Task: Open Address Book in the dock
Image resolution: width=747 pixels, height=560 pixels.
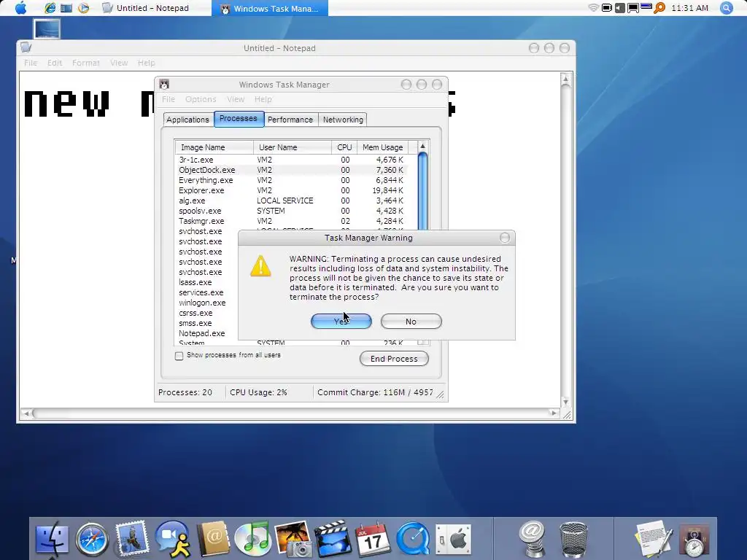Action: pyautogui.click(x=213, y=539)
